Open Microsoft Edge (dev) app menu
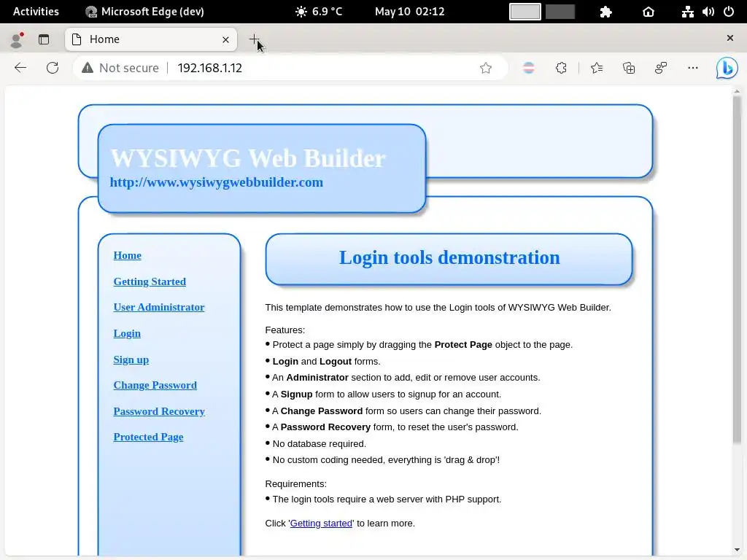Screen dimensions: 747x560 (145, 12)
